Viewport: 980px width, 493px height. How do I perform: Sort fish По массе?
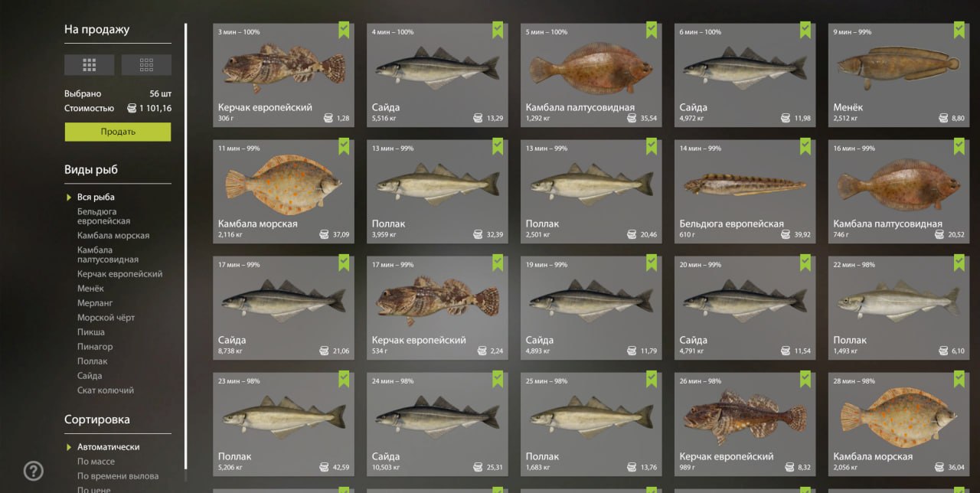(96, 462)
